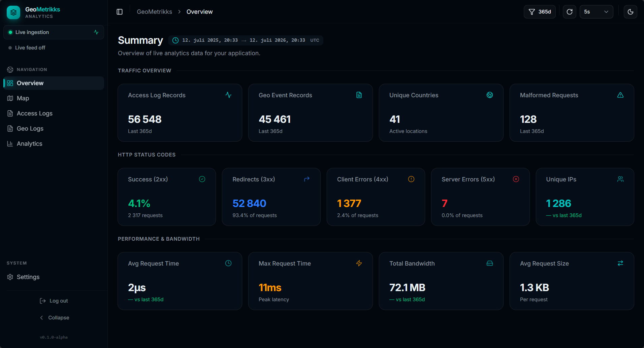The height and width of the screenshot is (348, 644).
Task: Click the 11ms max request time
Action: (270, 288)
